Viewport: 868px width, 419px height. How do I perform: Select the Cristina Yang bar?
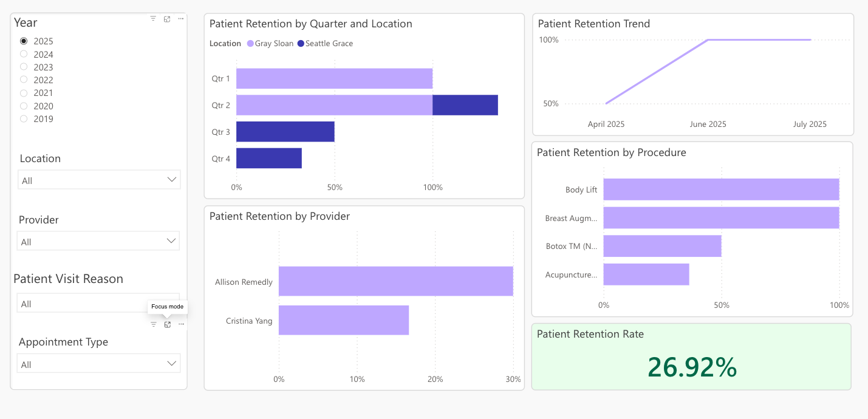(x=344, y=320)
